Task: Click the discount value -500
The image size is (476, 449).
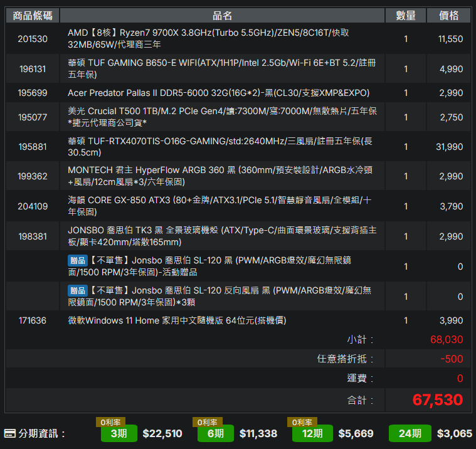Action: pos(452,359)
